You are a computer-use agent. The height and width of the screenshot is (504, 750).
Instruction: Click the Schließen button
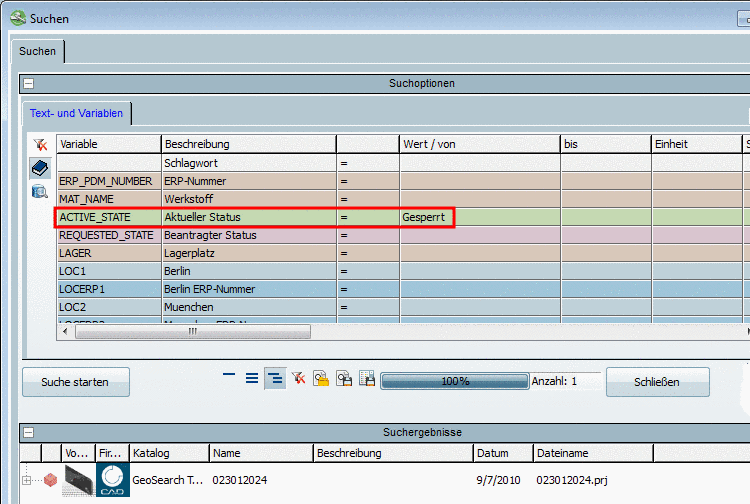(x=657, y=382)
